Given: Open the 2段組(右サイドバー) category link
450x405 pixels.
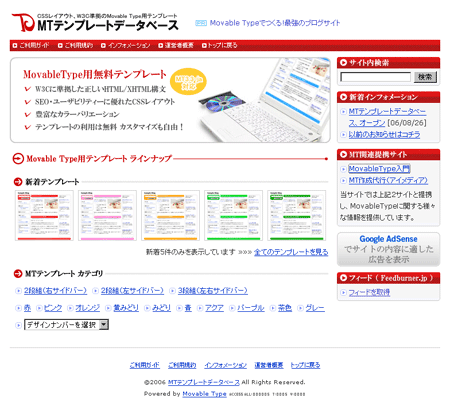Looking at the screenshot, I should 55,291.
